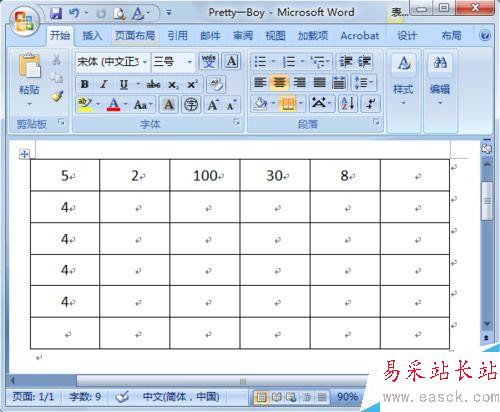Switch to the 页面布局 tab
The height and width of the screenshot is (412, 500).
pos(135,35)
